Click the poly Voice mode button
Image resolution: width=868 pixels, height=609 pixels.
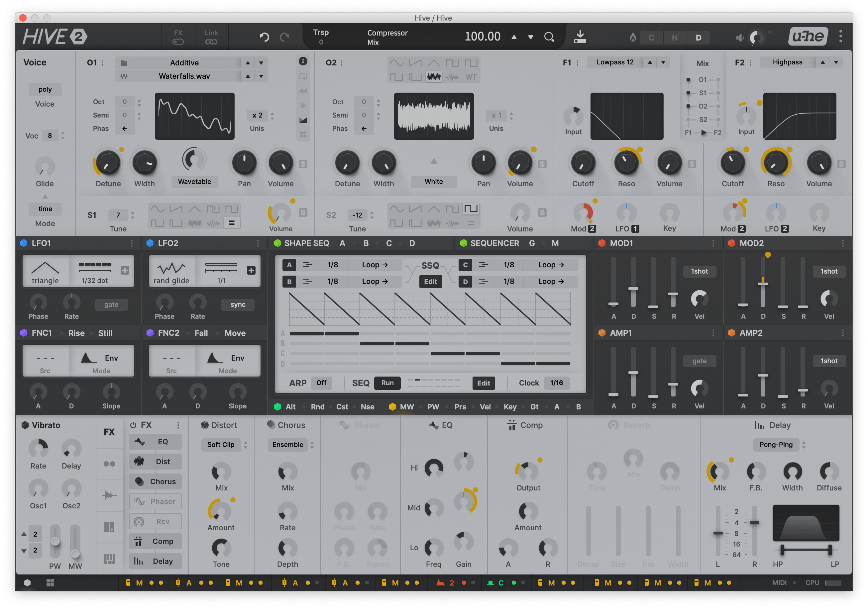[x=45, y=90]
